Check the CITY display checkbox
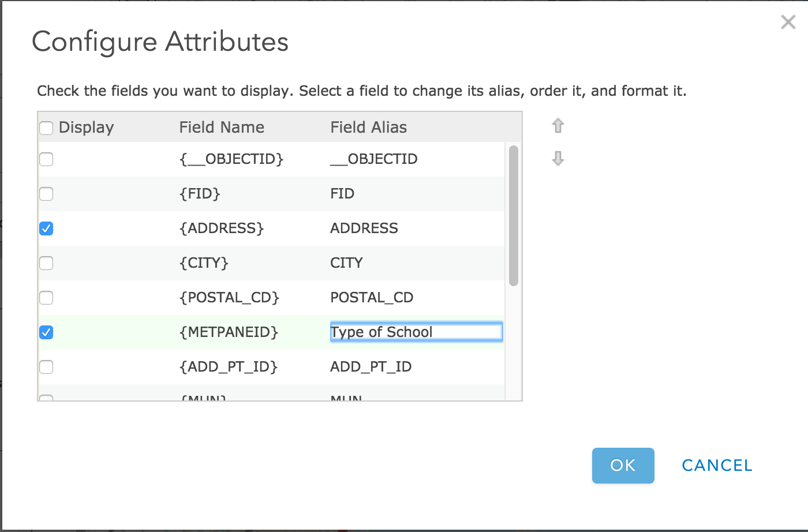808x532 pixels. click(46, 263)
